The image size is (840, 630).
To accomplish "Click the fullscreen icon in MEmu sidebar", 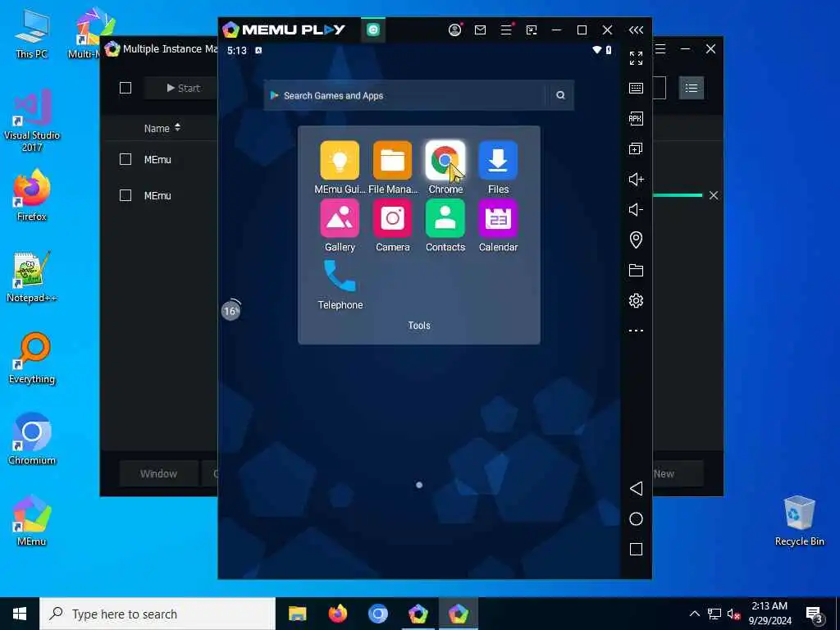I will point(636,58).
